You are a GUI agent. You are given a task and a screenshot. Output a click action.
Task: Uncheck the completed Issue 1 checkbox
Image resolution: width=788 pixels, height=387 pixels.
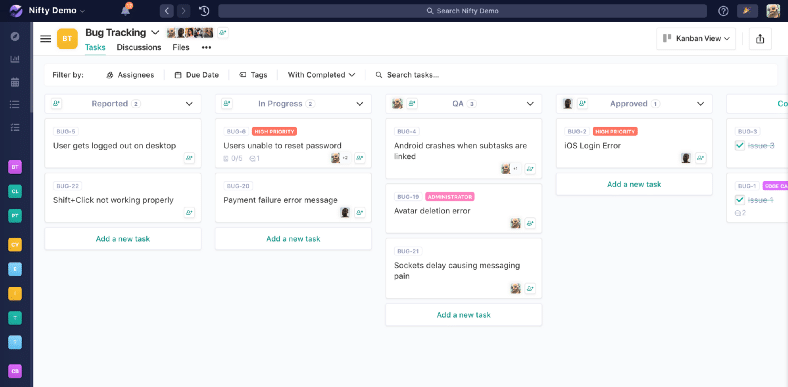pos(740,200)
